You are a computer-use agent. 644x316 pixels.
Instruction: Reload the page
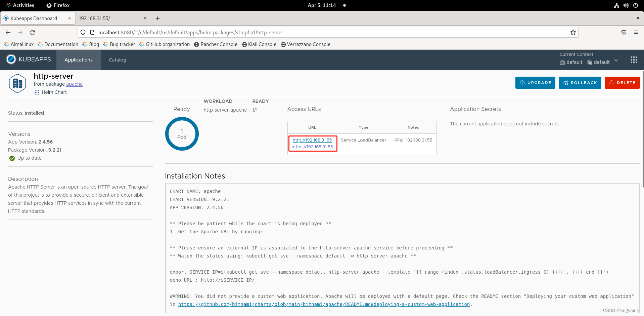(32, 33)
